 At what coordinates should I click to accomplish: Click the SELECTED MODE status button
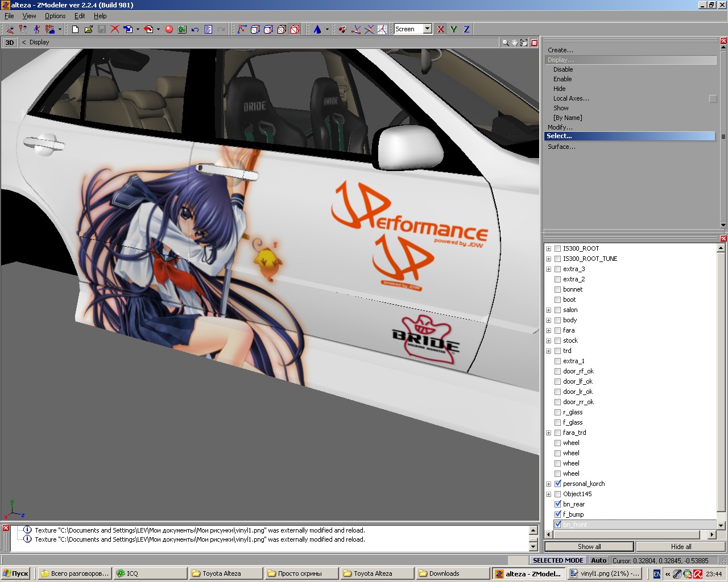pos(558,560)
